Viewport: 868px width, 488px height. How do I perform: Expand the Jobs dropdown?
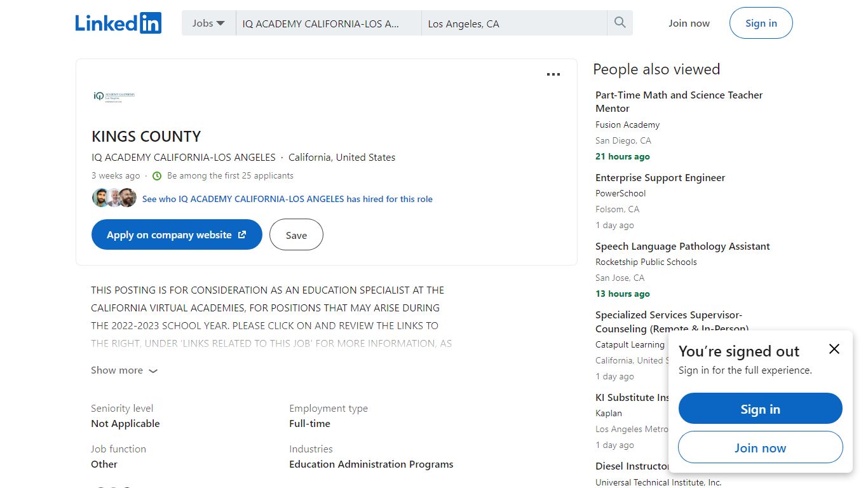pyautogui.click(x=208, y=23)
